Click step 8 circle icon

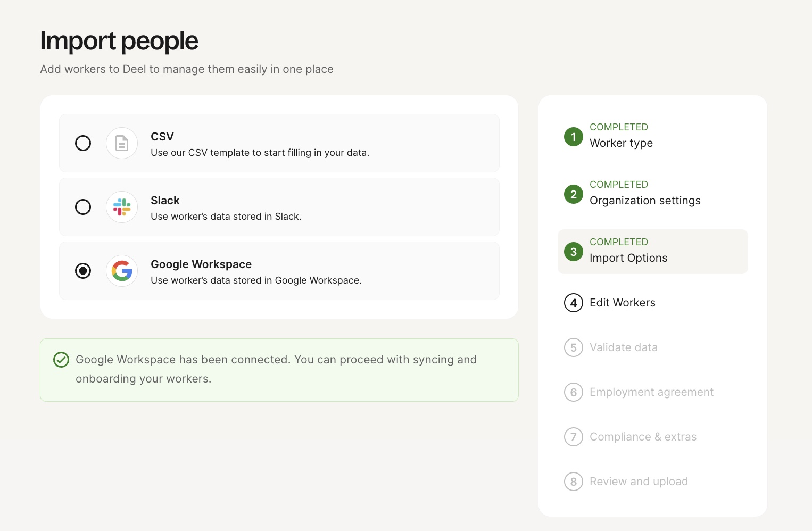(574, 482)
